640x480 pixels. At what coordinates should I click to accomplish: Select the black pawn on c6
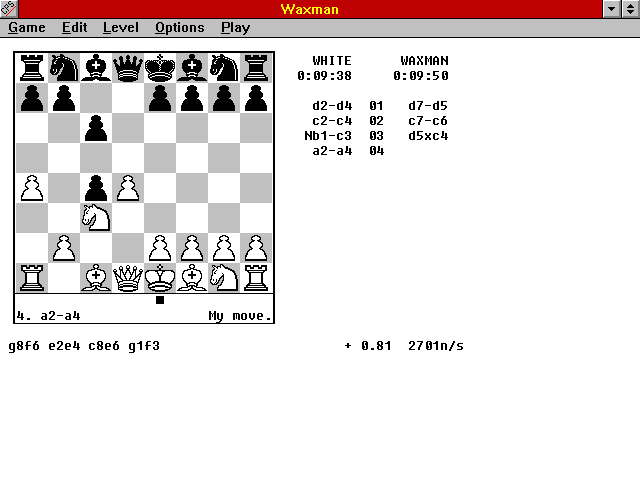(96, 128)
